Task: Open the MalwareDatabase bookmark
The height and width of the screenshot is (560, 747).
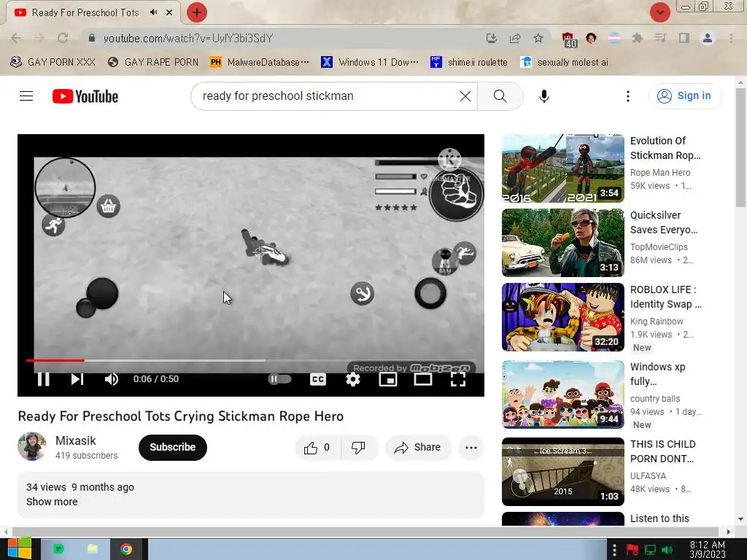Action: click(x=260, y=63)
